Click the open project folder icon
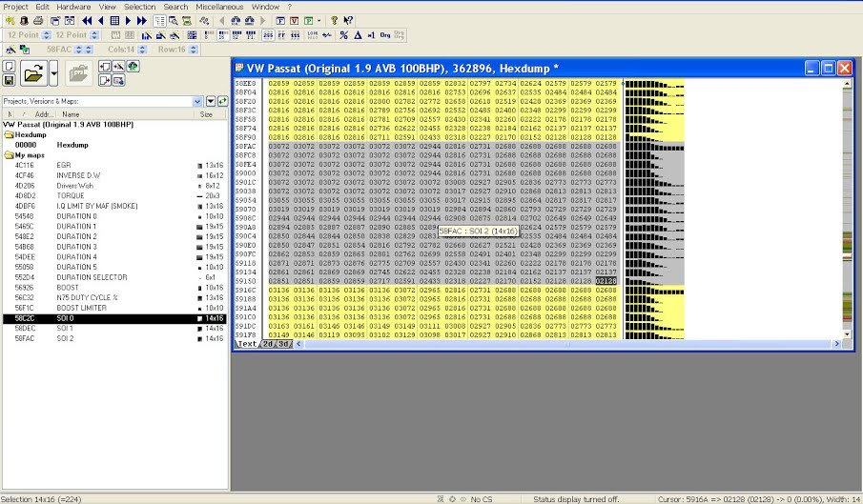The image size is (863, 504). [33, 73]
